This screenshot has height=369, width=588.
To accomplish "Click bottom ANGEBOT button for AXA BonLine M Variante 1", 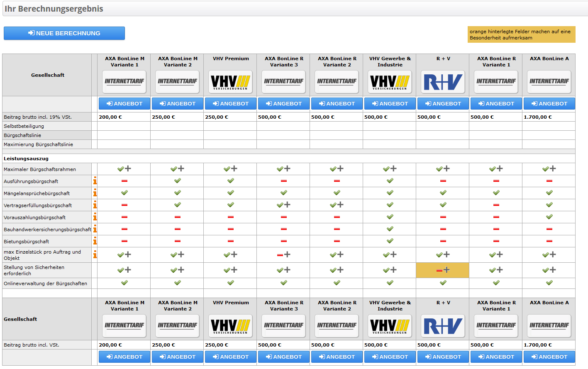I will tap(124, 357).
